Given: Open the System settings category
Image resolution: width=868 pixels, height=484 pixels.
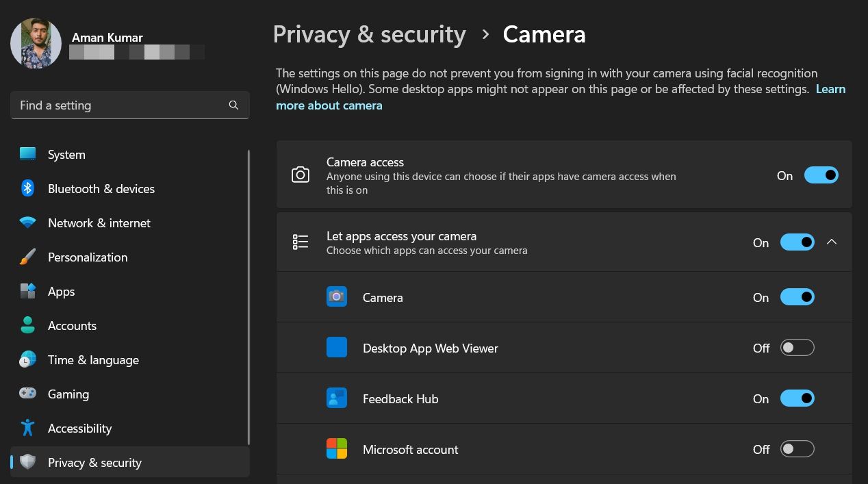Looking at the screenshot, I should [x=130, y=155].
